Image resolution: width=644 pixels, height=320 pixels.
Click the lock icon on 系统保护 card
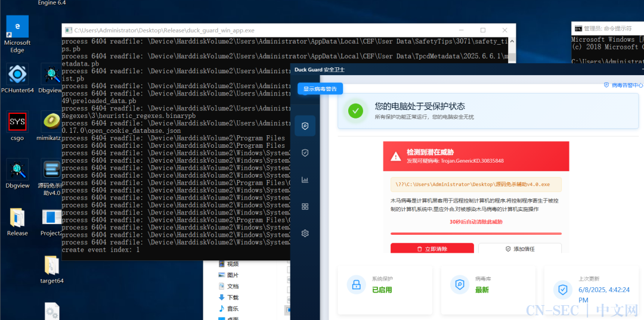pos(356,285)
